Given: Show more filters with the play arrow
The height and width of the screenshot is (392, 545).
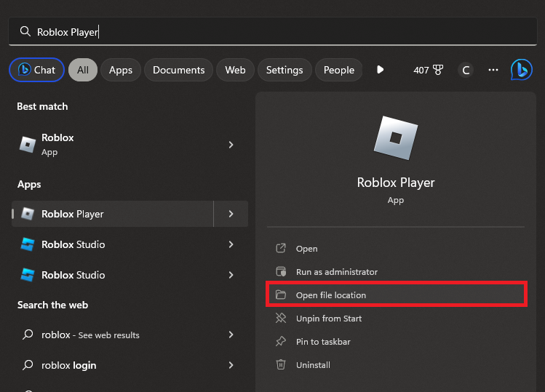Looking at the screenshot, I should [x=380, y=70].
